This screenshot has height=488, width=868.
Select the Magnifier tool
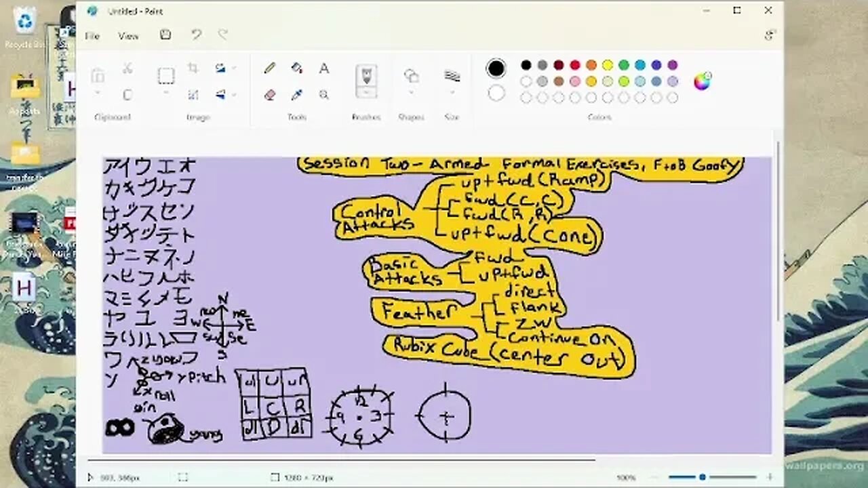[x=324, y=95]
